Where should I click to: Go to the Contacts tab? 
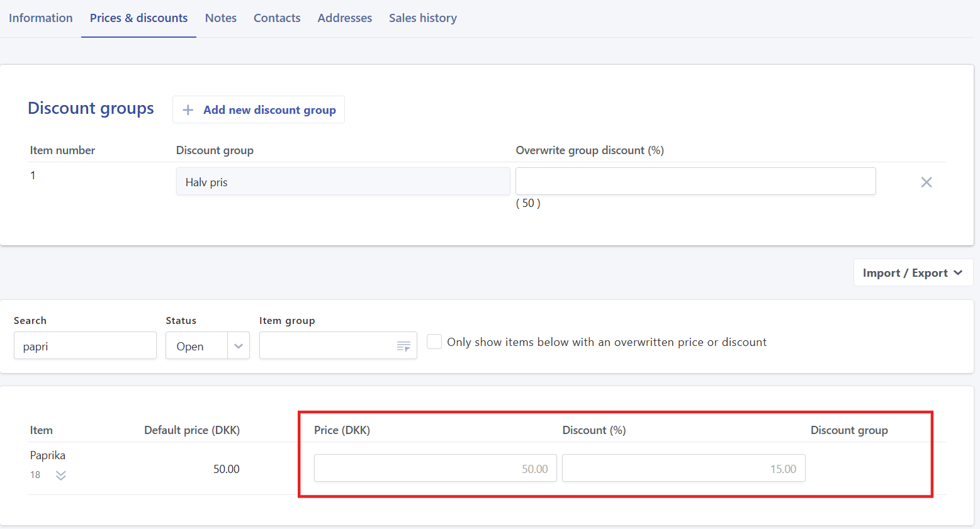277,18
